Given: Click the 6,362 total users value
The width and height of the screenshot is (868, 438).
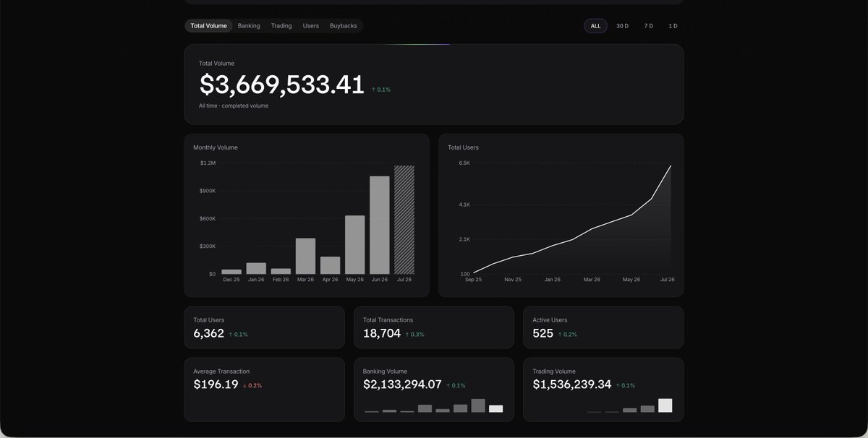Looking at the screenshot, I should [209, 334].
